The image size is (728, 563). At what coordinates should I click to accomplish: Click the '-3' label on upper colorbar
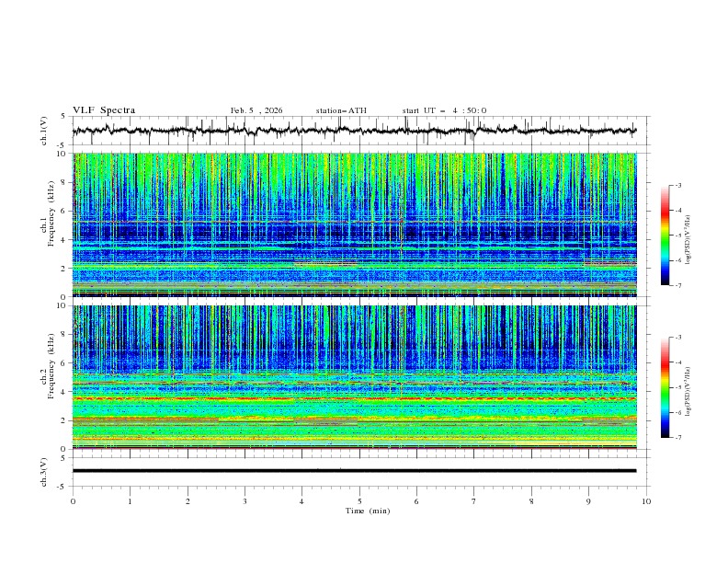click(677, 185)
